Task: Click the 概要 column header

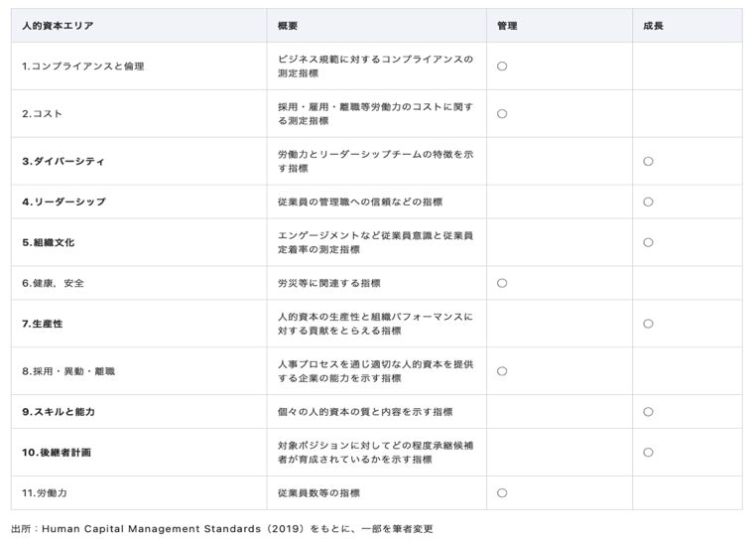Action: click(x=288, y=26)
